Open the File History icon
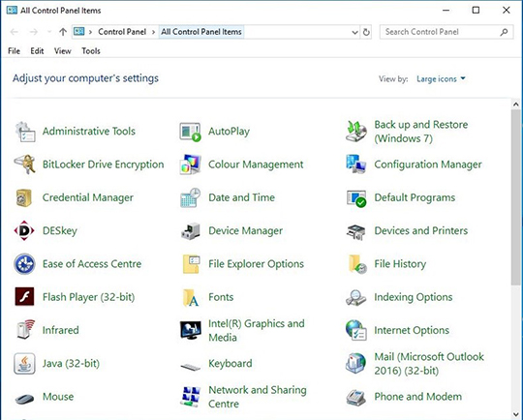This screenshot has width=523, height=420. point(356,264)
